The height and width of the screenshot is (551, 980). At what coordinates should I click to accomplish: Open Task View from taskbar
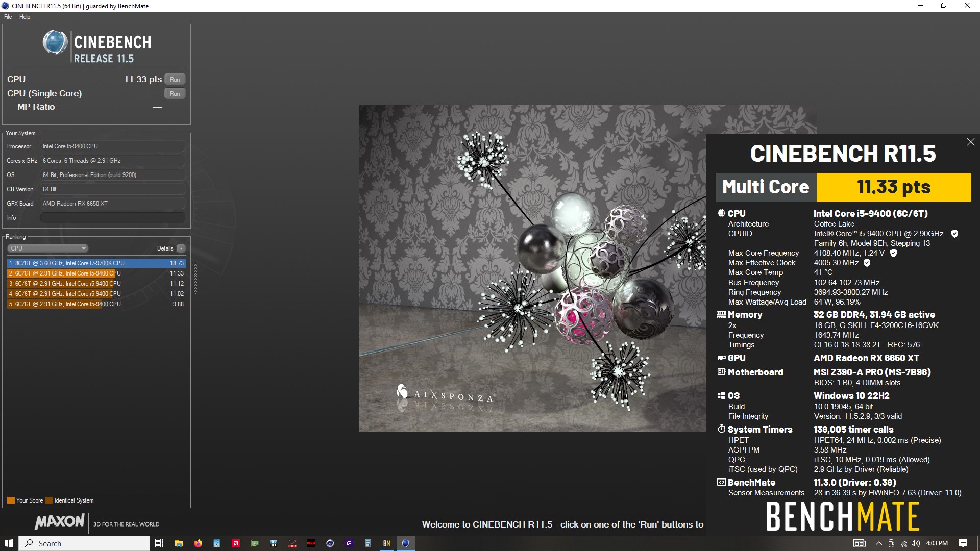point(159,543)
